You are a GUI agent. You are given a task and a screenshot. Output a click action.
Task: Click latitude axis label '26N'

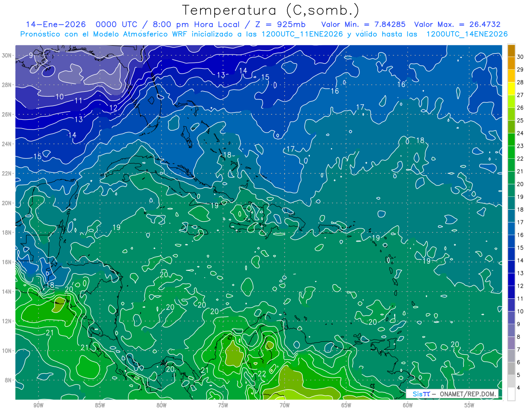pos(8,114)
